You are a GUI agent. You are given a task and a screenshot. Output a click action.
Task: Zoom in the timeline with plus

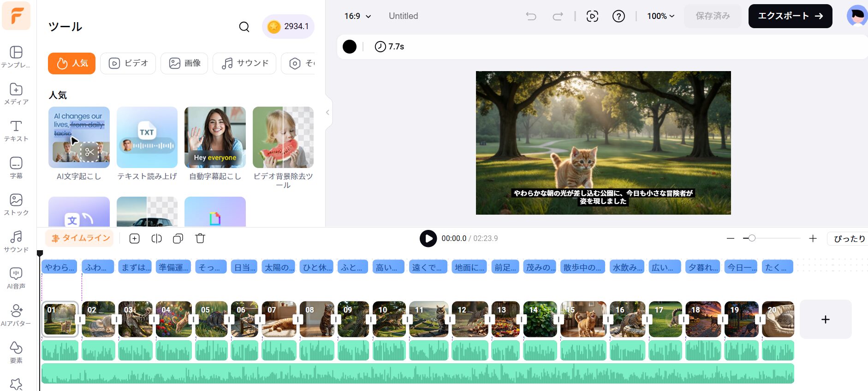(813, 238)
